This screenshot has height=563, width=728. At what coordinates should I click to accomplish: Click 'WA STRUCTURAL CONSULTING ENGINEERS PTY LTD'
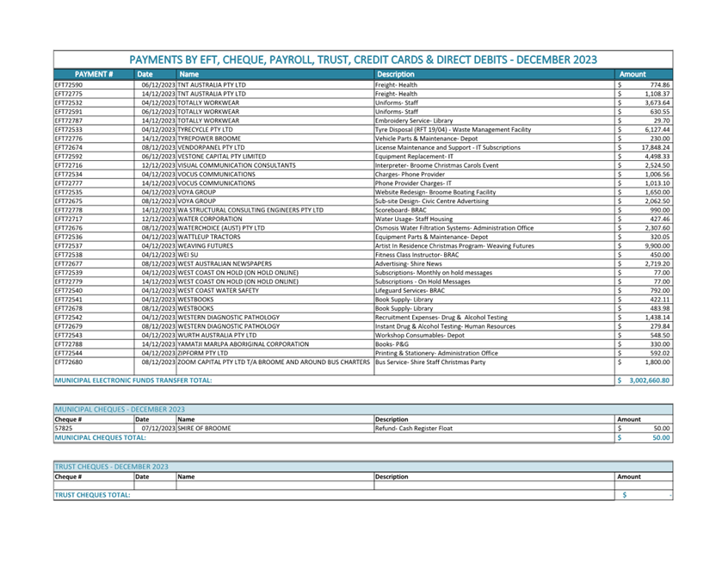[x=250, y=210]
